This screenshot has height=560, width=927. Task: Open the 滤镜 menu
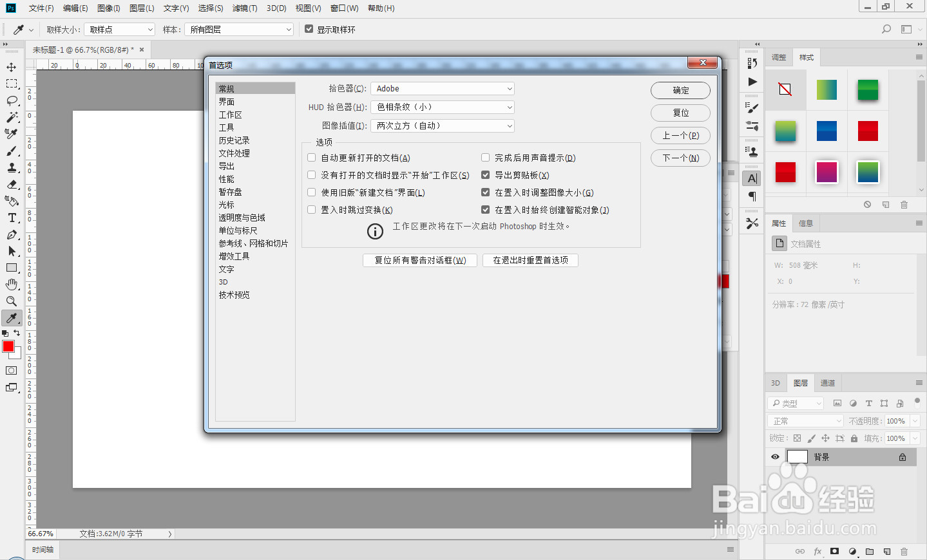coord(245,8)
